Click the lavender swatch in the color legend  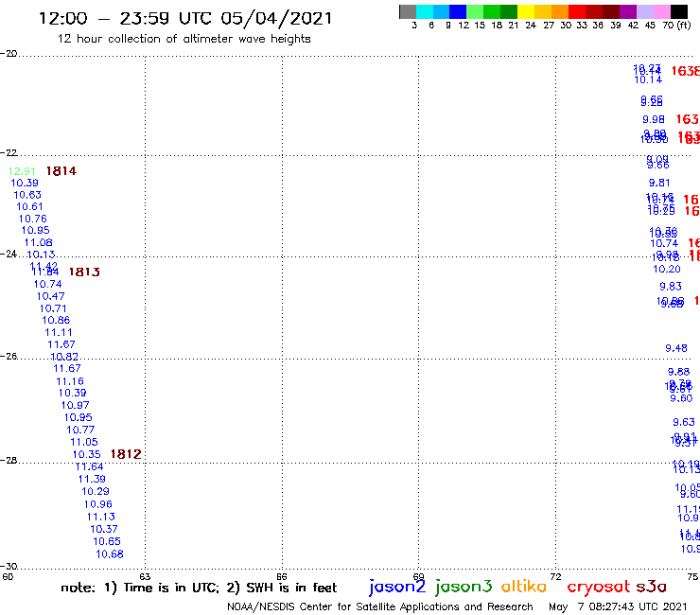coord(645,11)
